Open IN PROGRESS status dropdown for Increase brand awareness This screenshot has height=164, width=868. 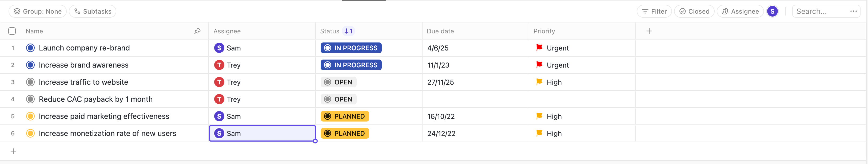(x=351, y=65)
